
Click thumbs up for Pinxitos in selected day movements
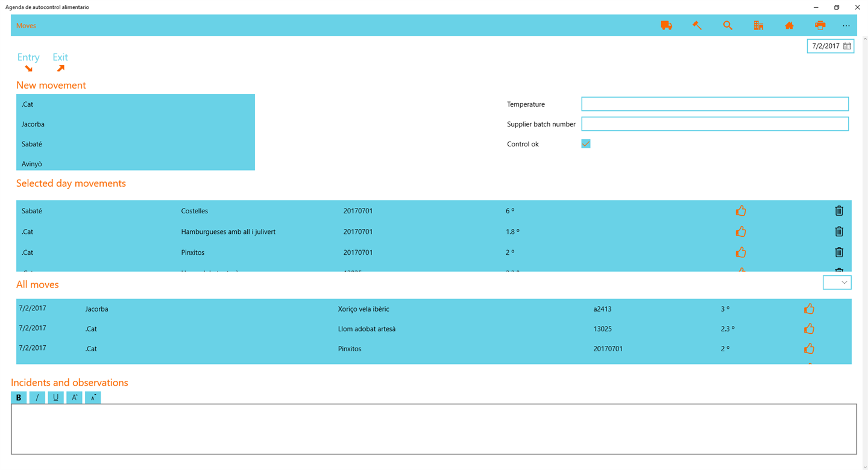click(741, 252)
